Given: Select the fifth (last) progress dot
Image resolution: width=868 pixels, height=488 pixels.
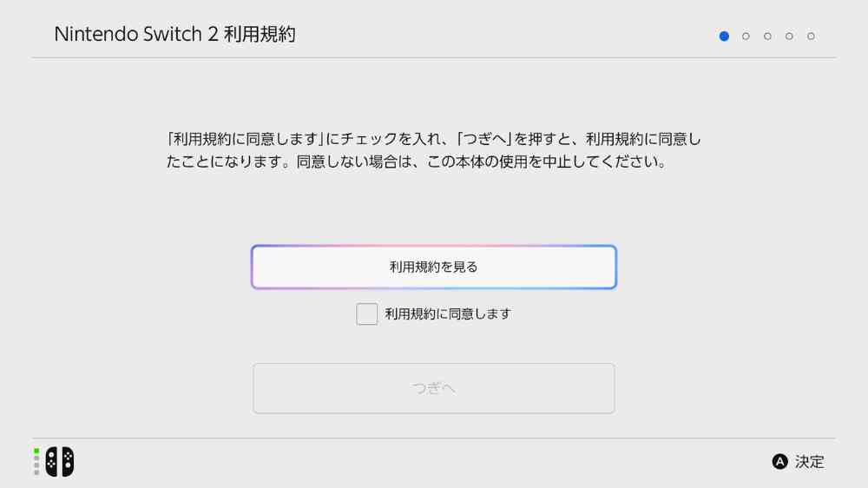Looking at the screenshot, I should click(x=811, y=36).
